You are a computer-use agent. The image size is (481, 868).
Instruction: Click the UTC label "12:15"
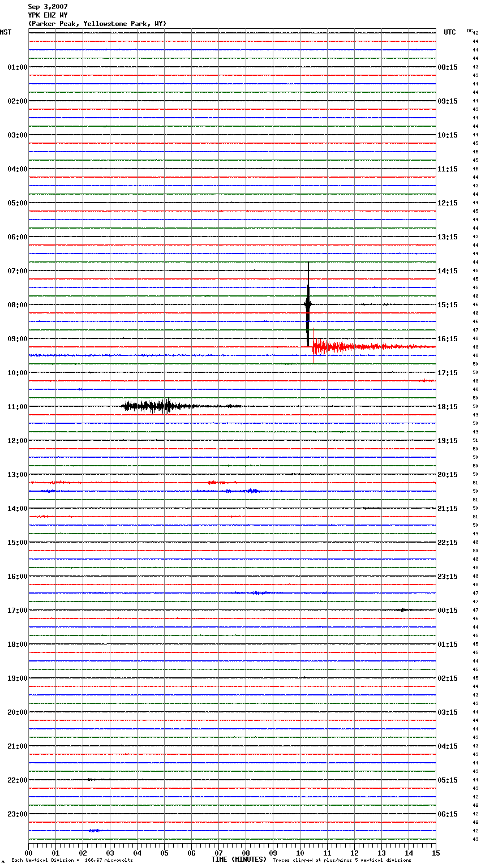(x=448, y=203)
